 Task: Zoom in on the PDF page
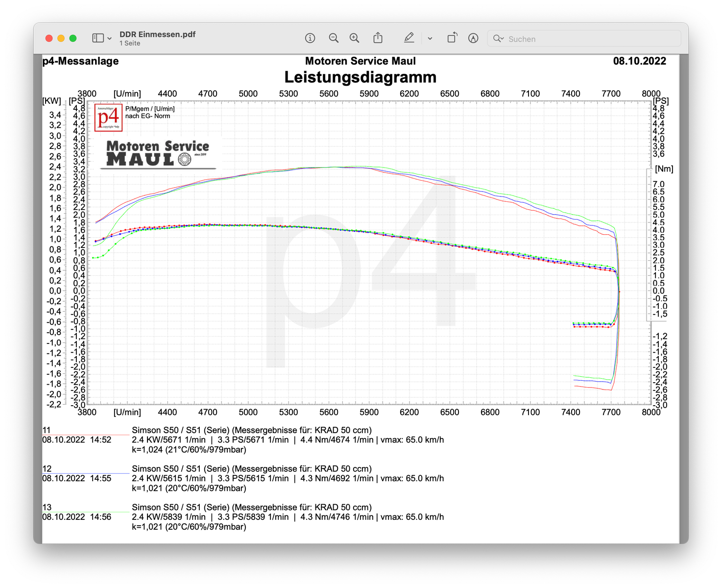[x=354, y=38]
